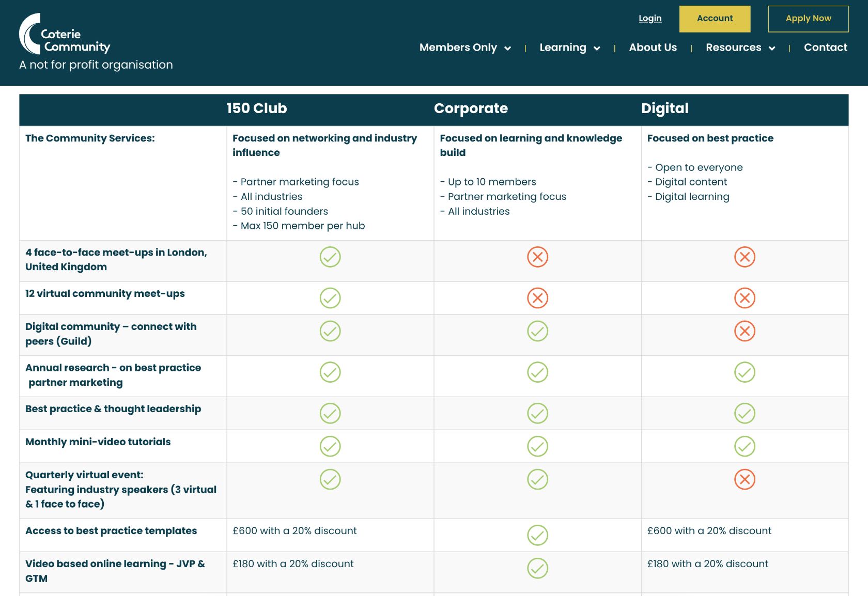Click the yellow Account button
The height and width of the screenshot is (596, 868).
[715, 19]
